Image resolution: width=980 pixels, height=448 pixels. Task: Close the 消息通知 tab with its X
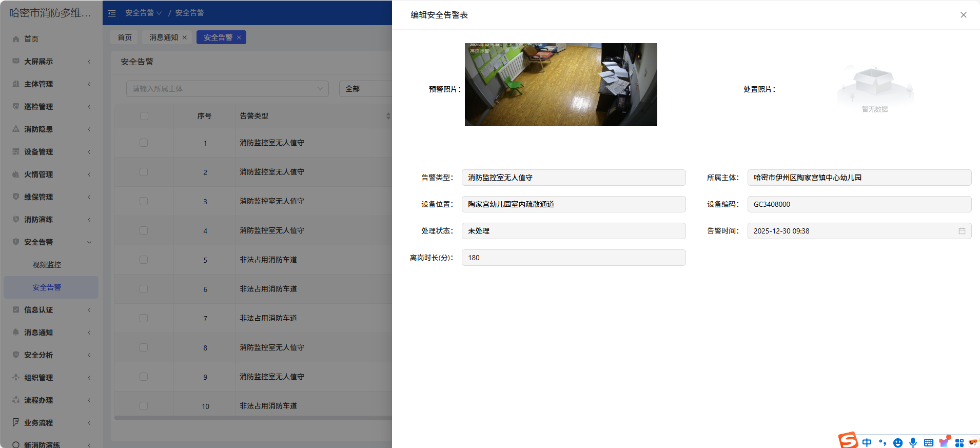click(185, 37)
